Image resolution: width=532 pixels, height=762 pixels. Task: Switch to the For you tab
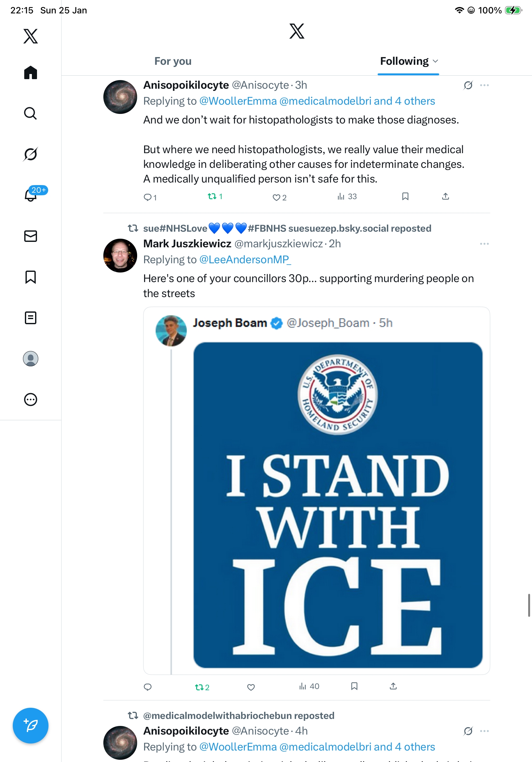tap(173, 61)
